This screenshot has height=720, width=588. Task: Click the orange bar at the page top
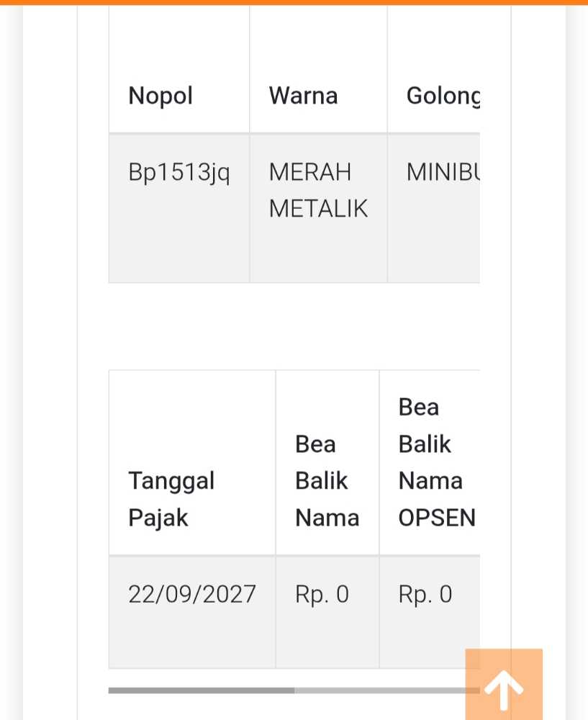pyautogui.click(x=294, y=2)
